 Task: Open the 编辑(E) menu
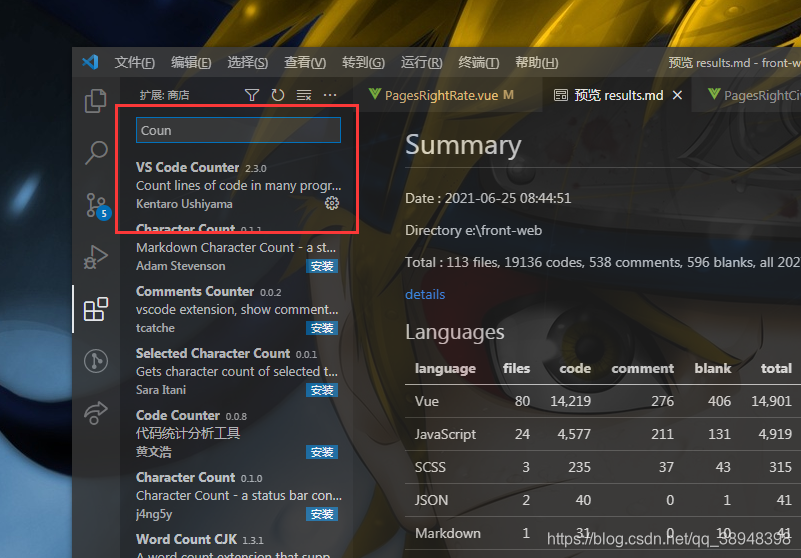pos(191,62)
